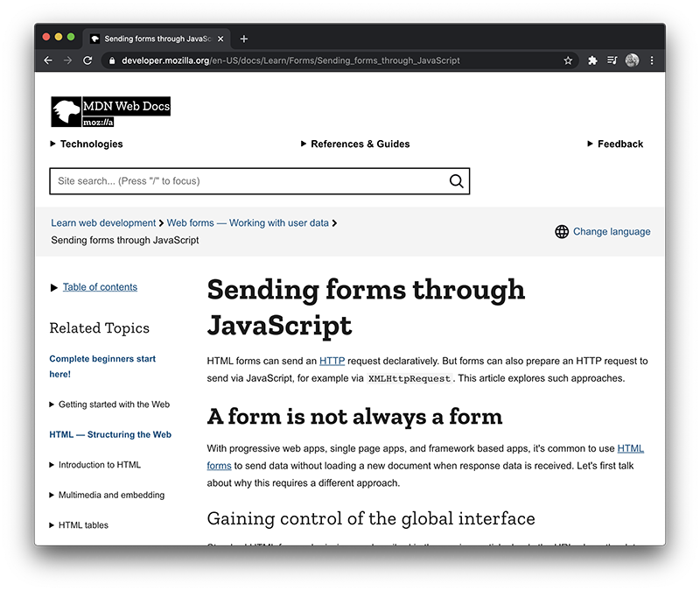The height and width of the screenshot is (591, 700).
Task: Open the Chrome profile avatar icon
Action: [632, 60]
